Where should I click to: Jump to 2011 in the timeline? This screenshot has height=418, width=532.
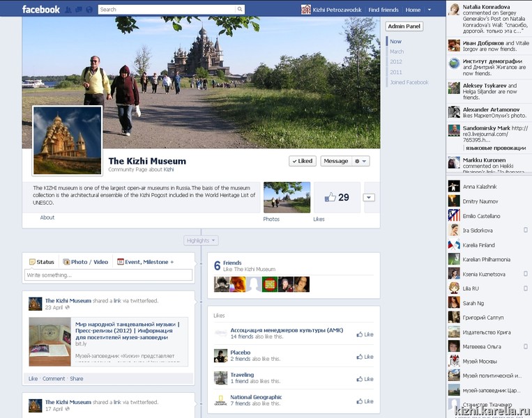396,72
